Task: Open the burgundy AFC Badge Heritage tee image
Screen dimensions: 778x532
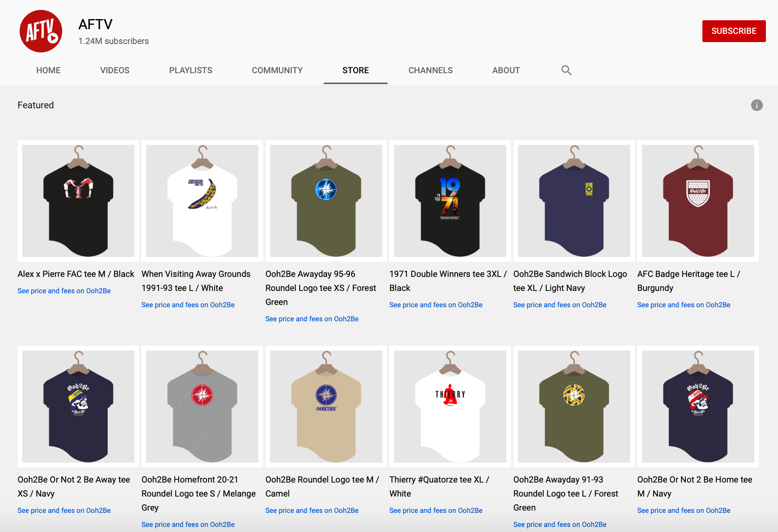Action: point(698,201)
